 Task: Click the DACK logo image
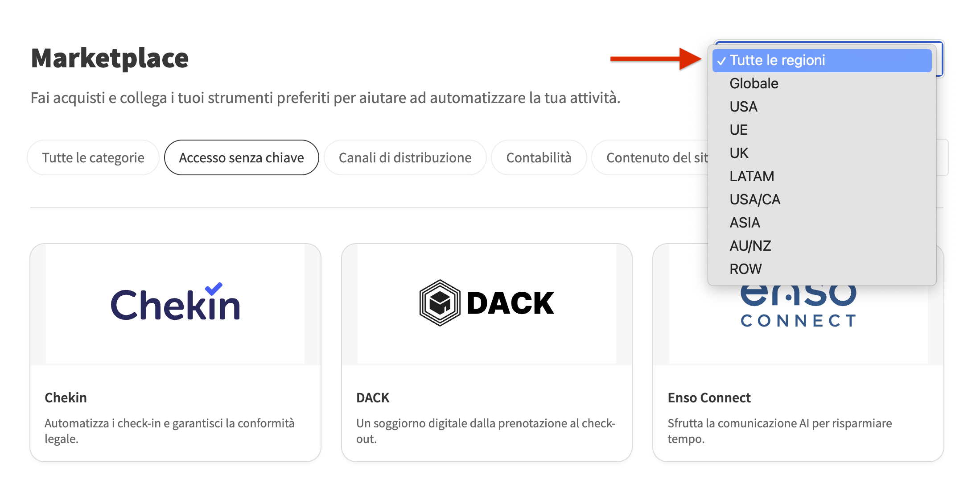point(486,303)
